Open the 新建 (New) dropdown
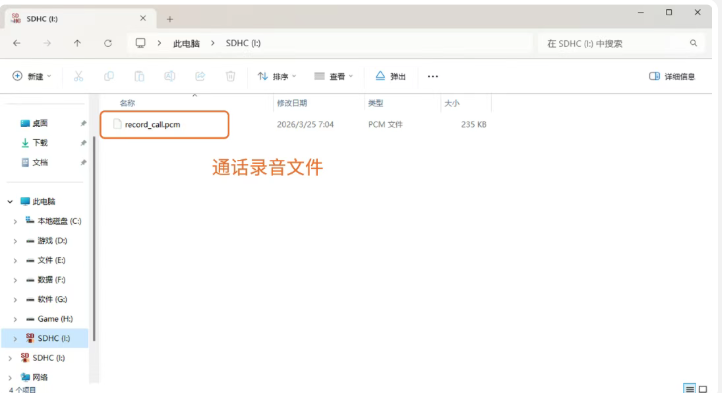 click(x=32, y=76)
